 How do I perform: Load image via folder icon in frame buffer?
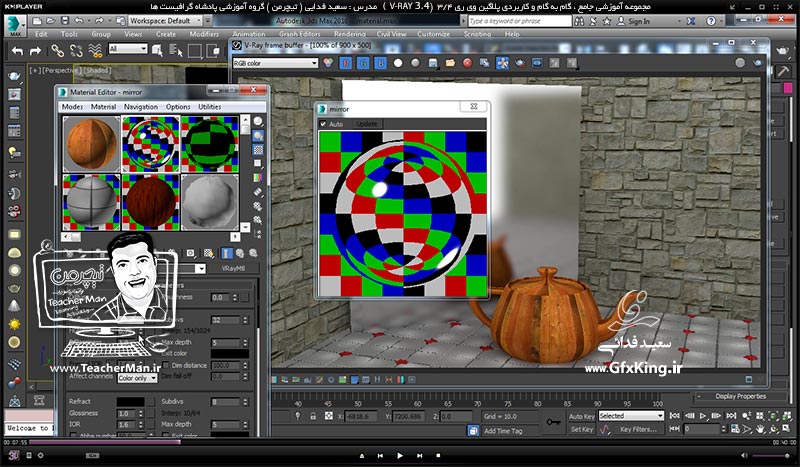point(450,63)
